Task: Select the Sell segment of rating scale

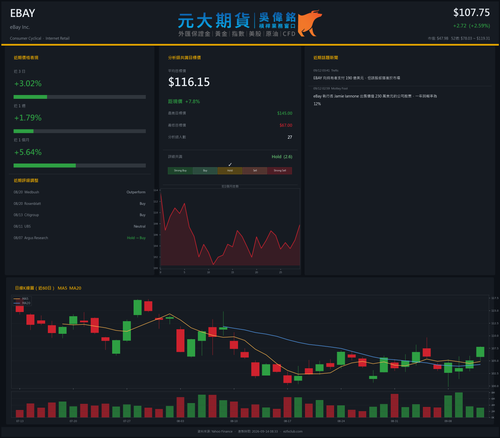Action: 255,171
